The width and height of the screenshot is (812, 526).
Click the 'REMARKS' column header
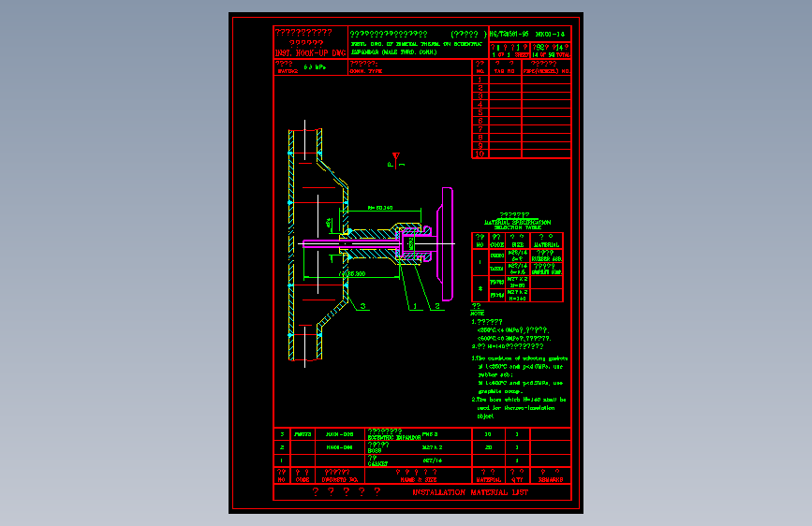pyautogui.click(x=551, y=479)
